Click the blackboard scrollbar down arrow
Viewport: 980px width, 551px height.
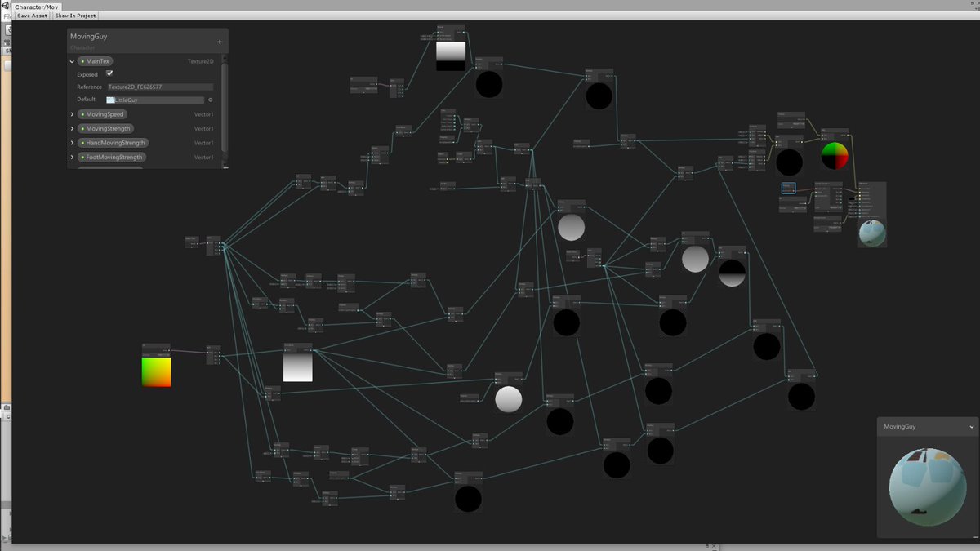225,164
